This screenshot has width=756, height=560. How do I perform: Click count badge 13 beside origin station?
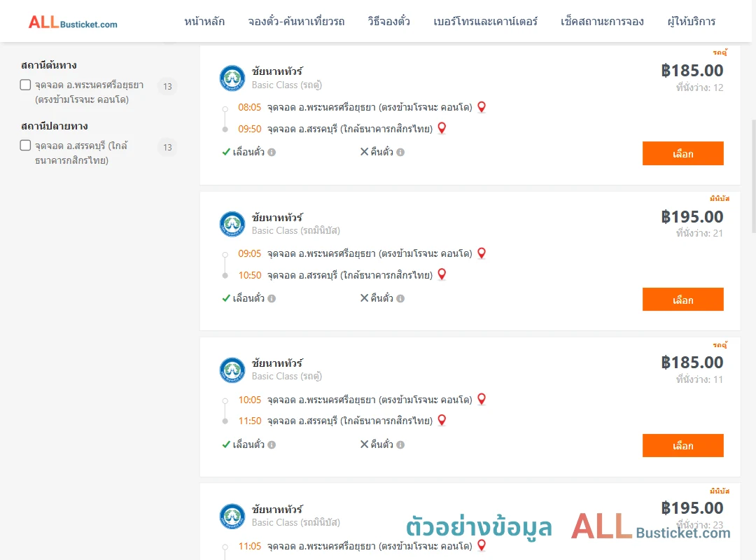[x=167, y=86]
